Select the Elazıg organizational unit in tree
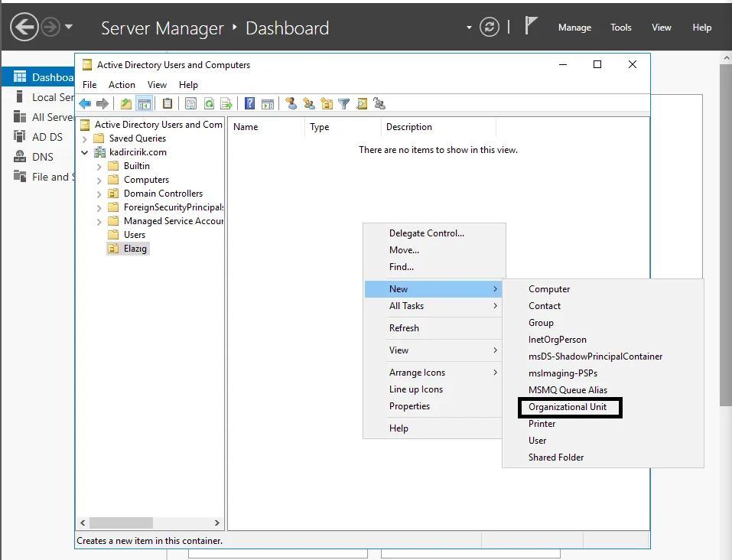Viewport: 732px width, 560px height. [x=129, y=249]
